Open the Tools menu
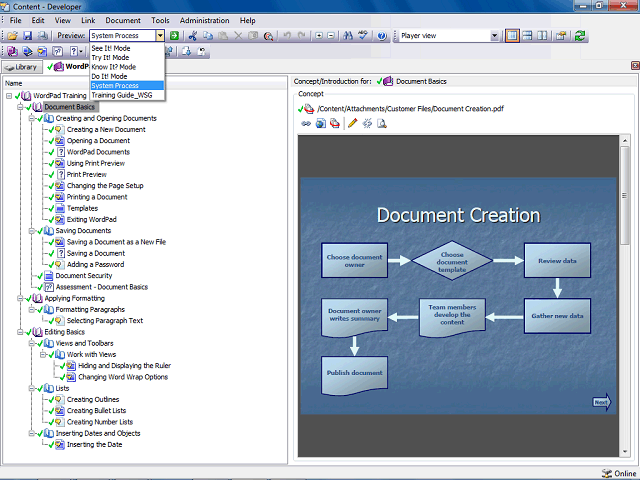The height and width of the screenshot is (480, 640). tap(160, 20)
